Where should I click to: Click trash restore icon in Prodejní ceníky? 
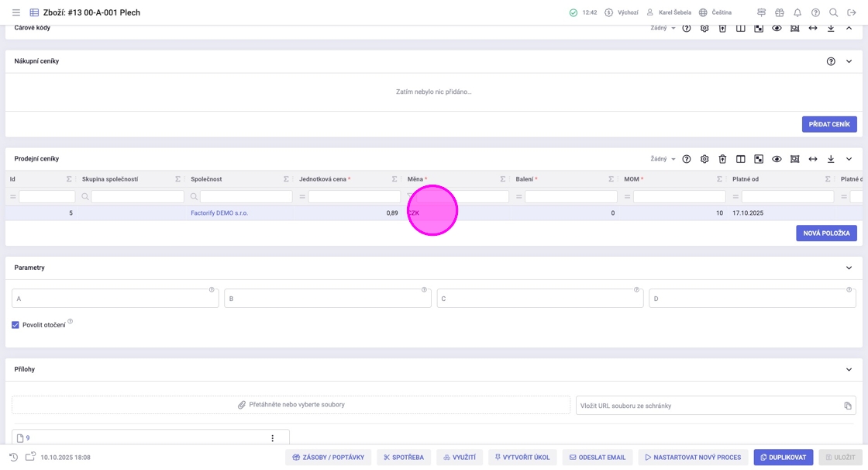[x=722, y=159]
